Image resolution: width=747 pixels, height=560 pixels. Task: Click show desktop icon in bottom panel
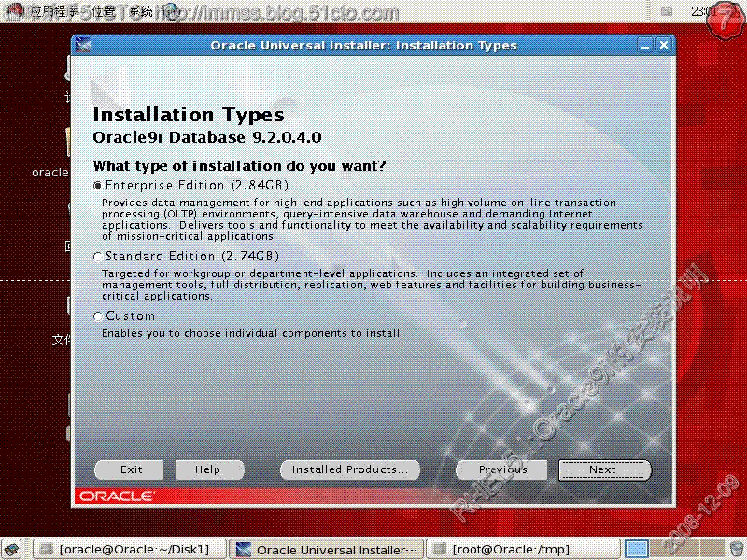(x=13, y=550)
